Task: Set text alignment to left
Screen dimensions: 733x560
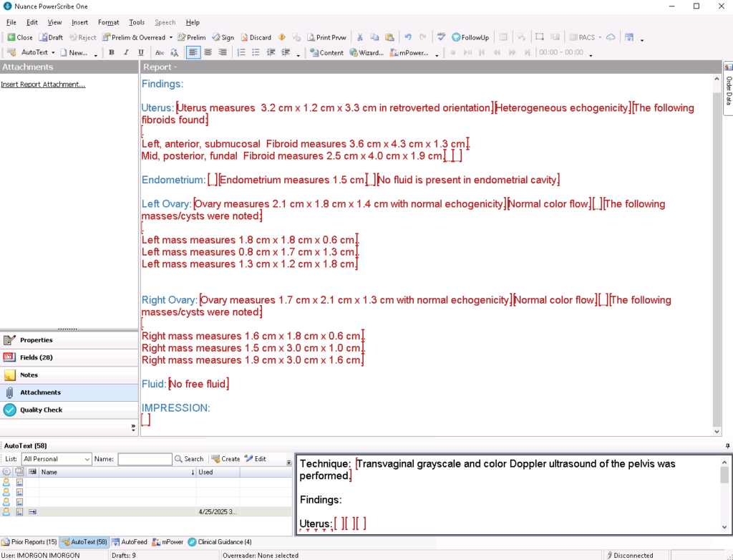Action: (193, 52)
